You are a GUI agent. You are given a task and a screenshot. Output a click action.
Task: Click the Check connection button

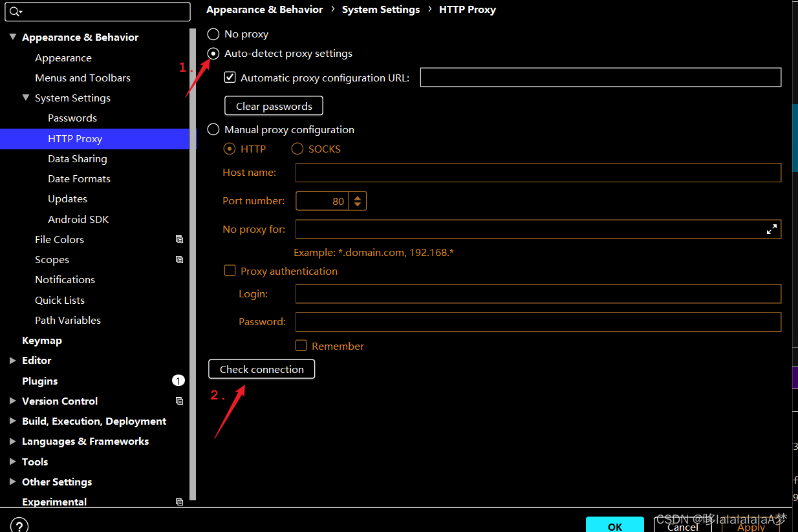pyautogui.click(x=261, y=369)
